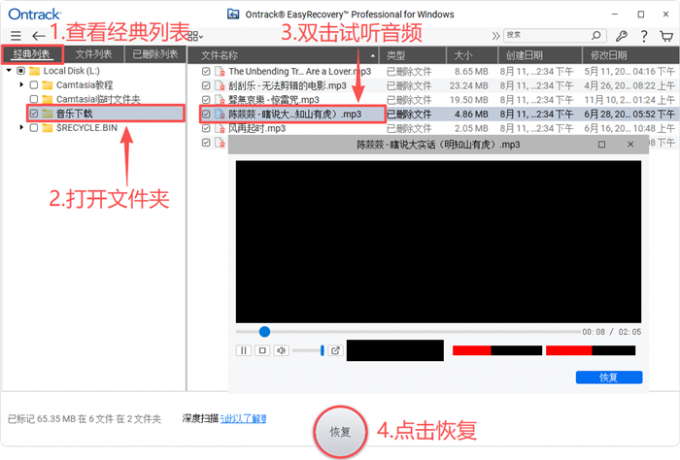Click the 4.86 MB size cell
680x460 pixels.
click(471, 114)
